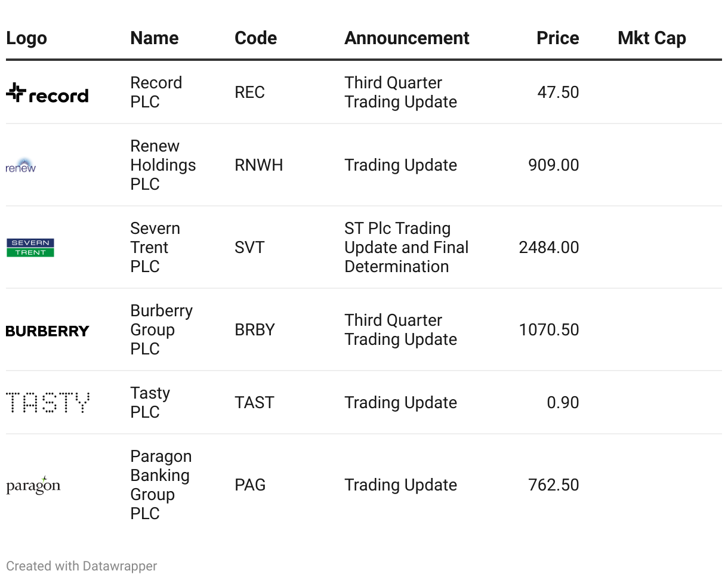Screen dimensions: 728x580
Task: Click the Record PLC logo
Action: tap(47, 92)
